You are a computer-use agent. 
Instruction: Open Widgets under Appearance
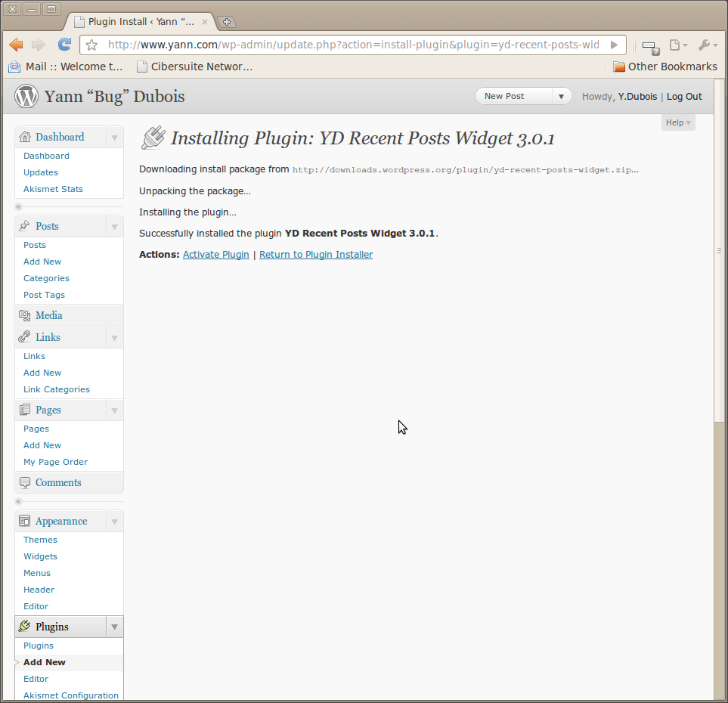click(40, 556)
